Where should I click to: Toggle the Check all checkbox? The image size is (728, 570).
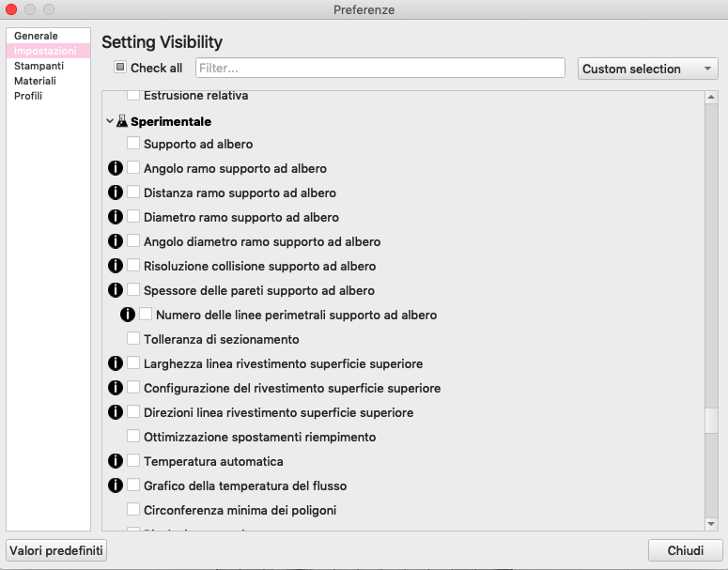[x=120, y=68]
